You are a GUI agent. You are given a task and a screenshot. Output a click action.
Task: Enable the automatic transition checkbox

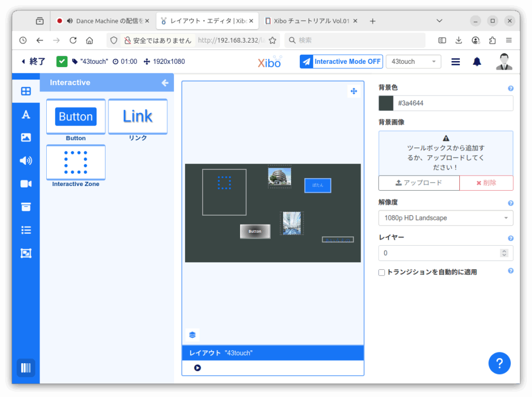coord(382,272)
